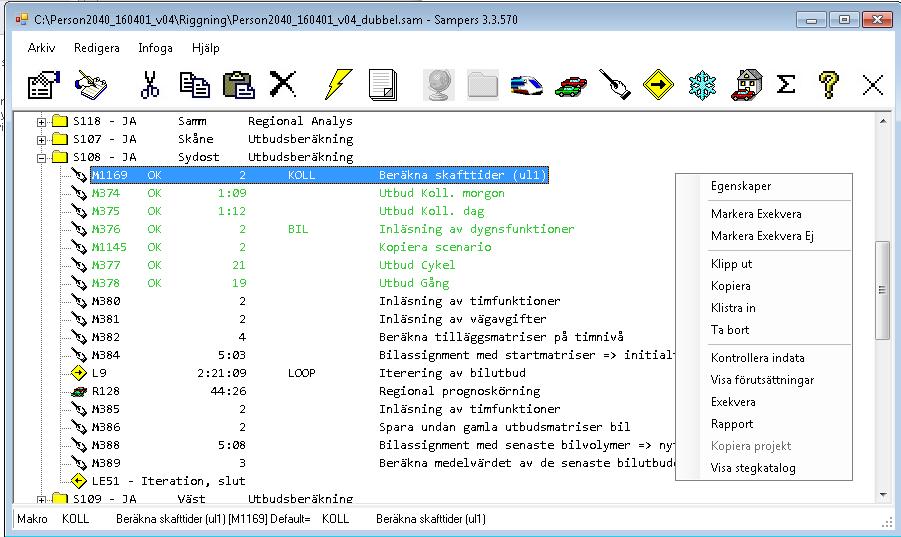
Task: Click the sigma sum icon
Action: point(786,84)
